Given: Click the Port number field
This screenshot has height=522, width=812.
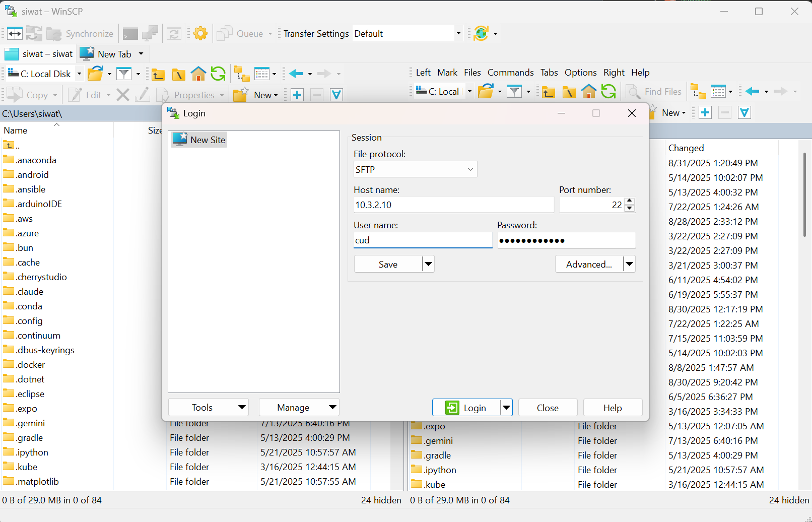Looking at the screenshot, I should point(592,205).
